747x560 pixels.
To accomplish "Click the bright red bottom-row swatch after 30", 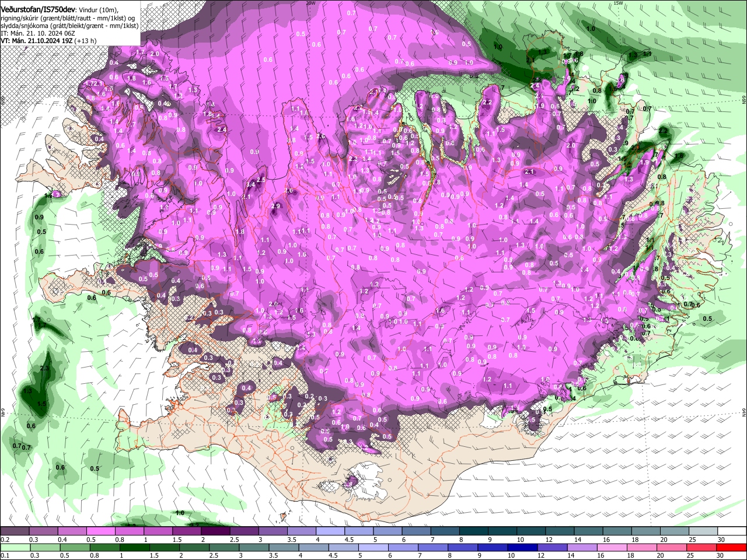I will coord(732,548).
